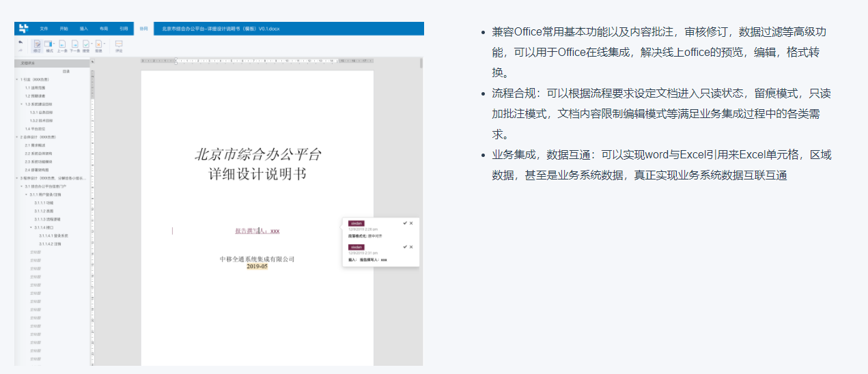Select outline item '3.1.1.4.2 注销'
868x374 pixels.
click(x=50, y=243)
